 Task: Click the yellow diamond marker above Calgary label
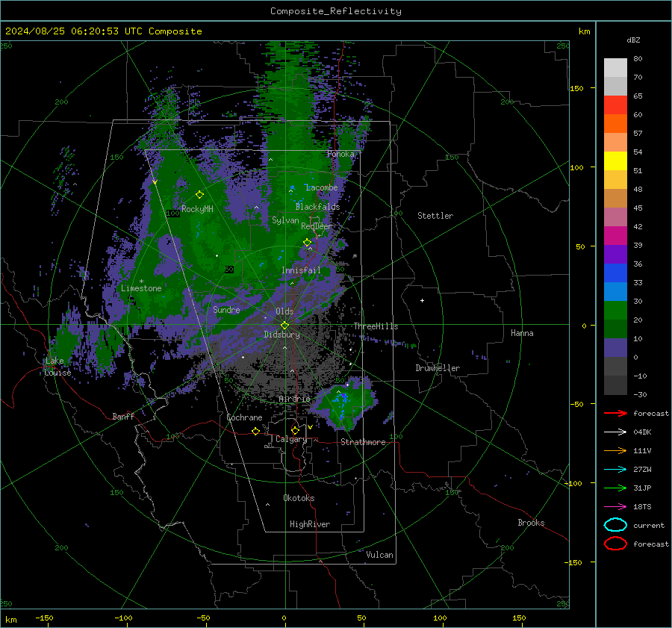click(x=295, y=430)
